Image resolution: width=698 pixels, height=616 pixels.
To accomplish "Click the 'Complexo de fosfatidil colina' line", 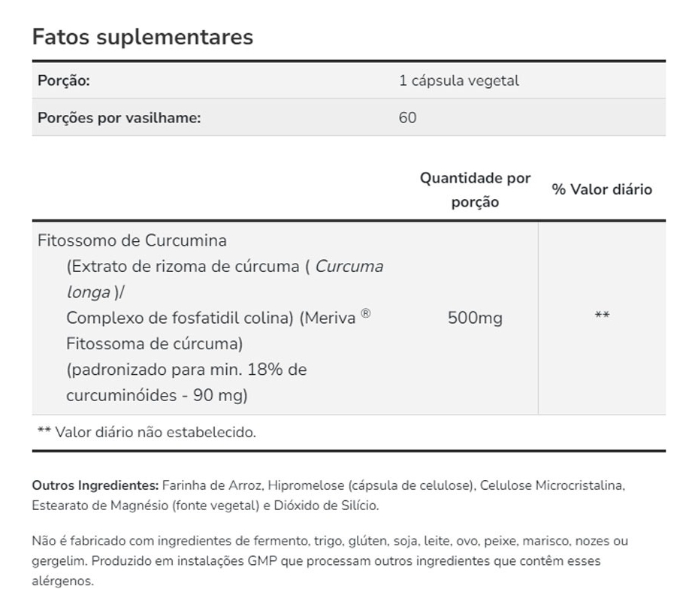I will click(x=179, y=318).
